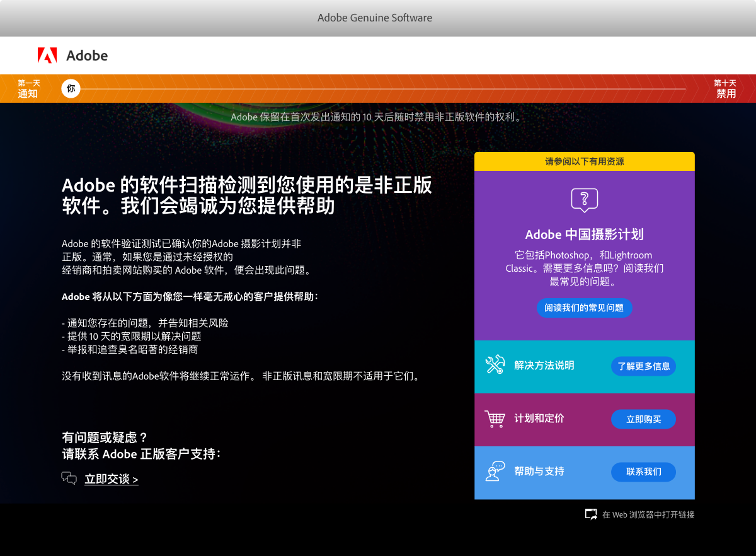Screen dimensions: 756x556
Task: Click 联系我们 in the blue section
Action: click(643, 472)
